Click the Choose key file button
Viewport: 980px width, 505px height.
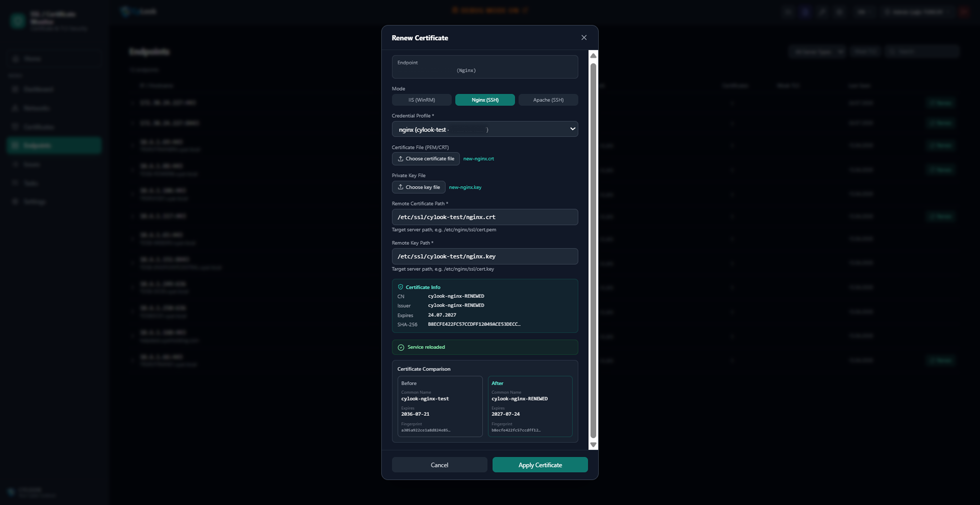pos(419,187)
